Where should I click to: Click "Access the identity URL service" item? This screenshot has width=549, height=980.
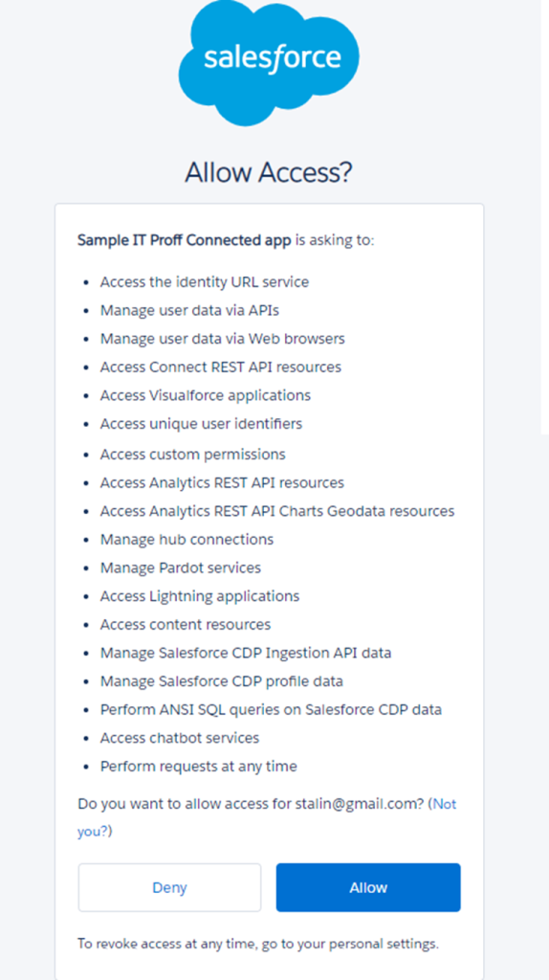click(x=205, y=282)
